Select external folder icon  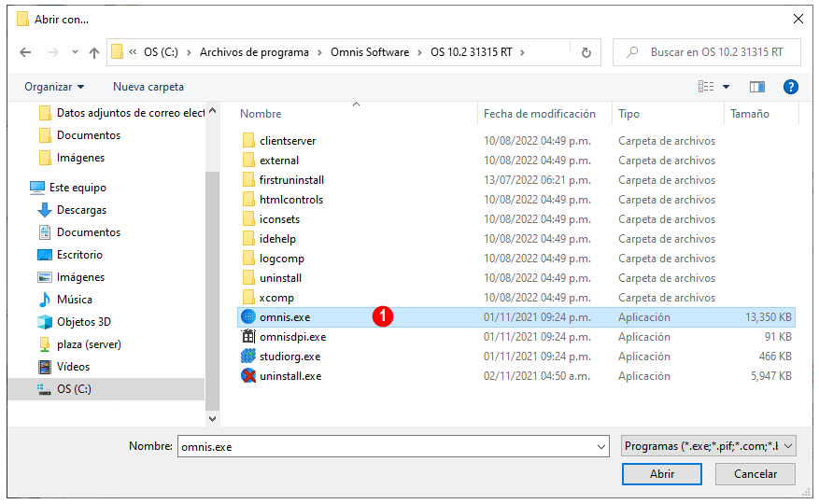click(x=248, y=161)
